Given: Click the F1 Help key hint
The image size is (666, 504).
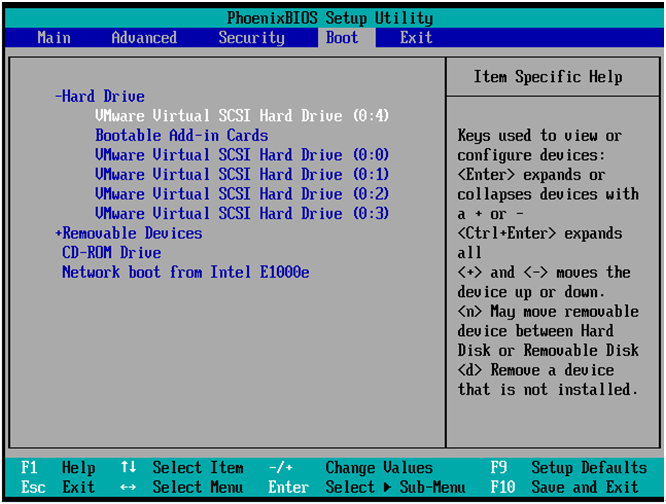Looking at the screenshot, I should (58, 467).
